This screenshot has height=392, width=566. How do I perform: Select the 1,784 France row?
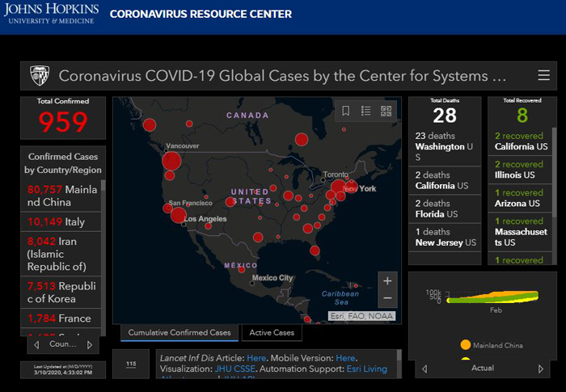[x=61, y=318]
